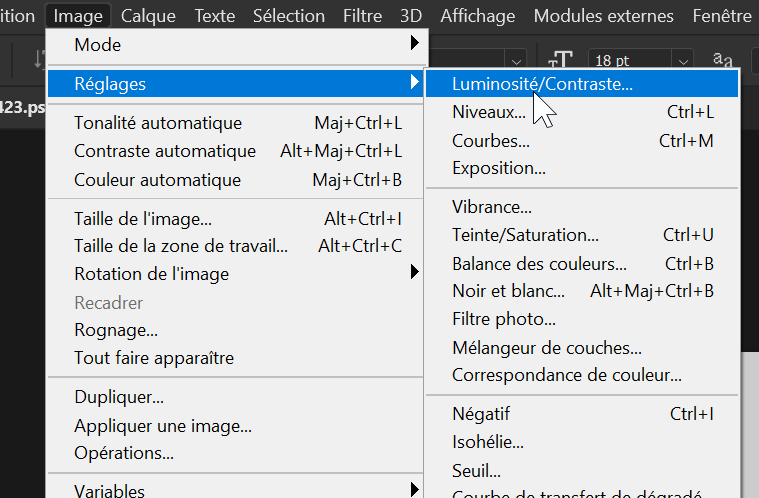Apply Négatif adjustment
The image size is (759, 498).
[481, 413]
